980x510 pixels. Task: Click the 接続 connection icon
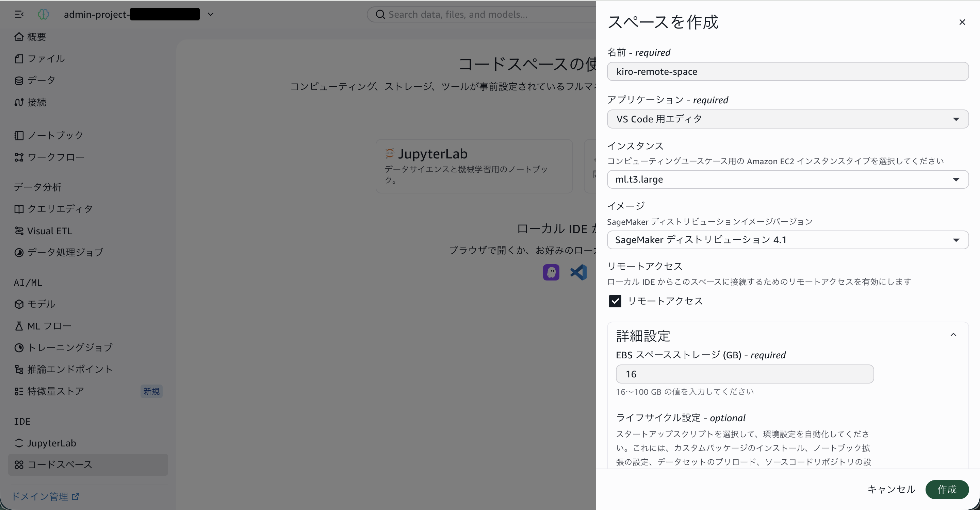(19, 102)
